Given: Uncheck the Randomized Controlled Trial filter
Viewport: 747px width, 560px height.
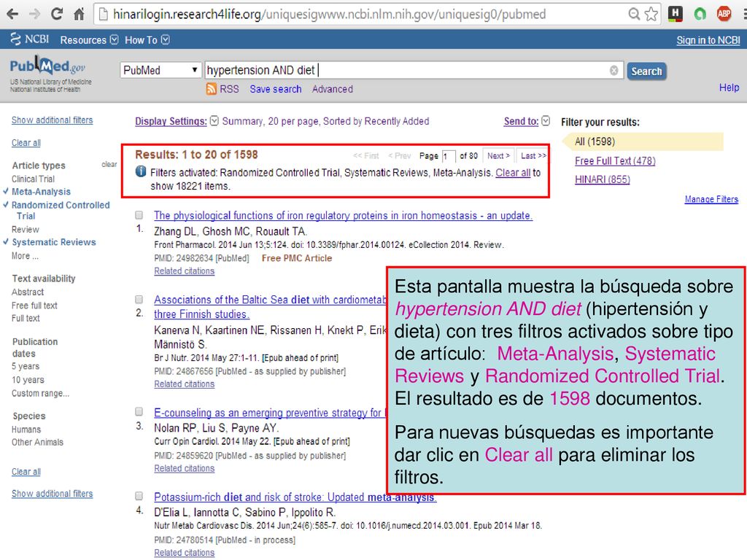Looking at the screenshot, I should (x=61, y=210).
